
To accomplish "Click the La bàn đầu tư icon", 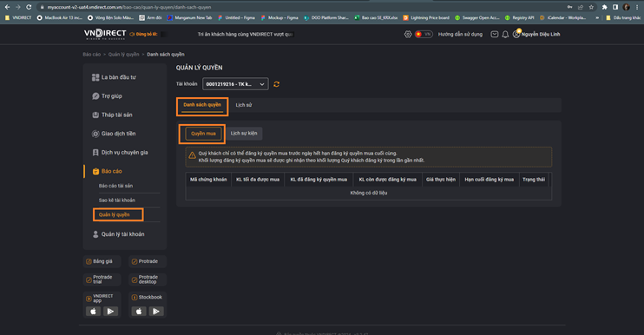I will [x=95, y=77].
